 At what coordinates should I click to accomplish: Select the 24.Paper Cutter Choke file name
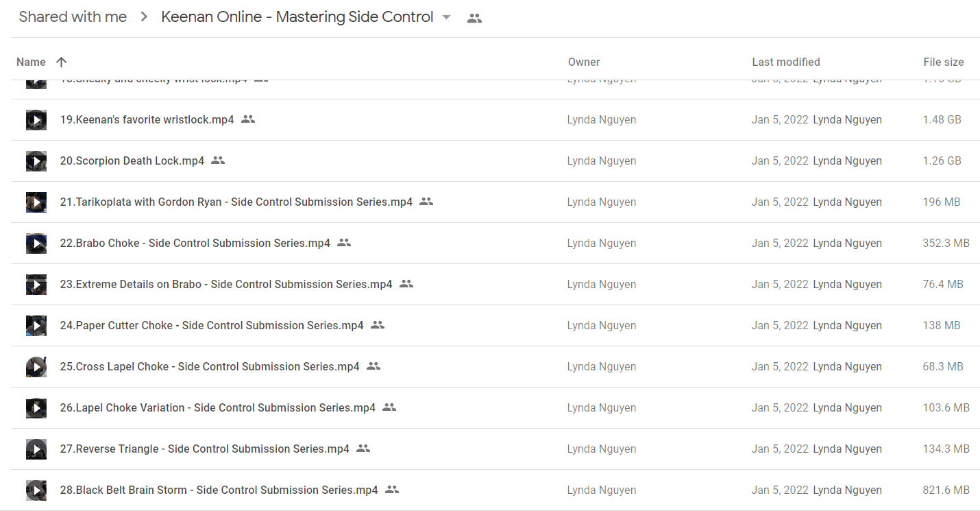click(x=211, y=325)
